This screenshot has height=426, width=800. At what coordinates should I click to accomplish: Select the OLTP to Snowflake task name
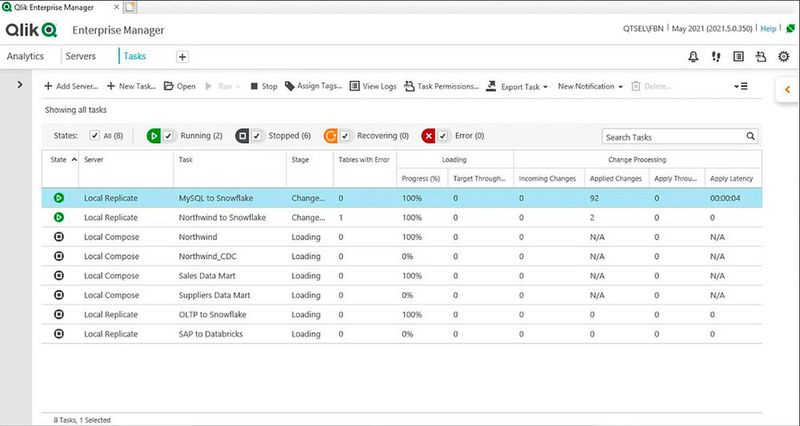click(212, 314)
